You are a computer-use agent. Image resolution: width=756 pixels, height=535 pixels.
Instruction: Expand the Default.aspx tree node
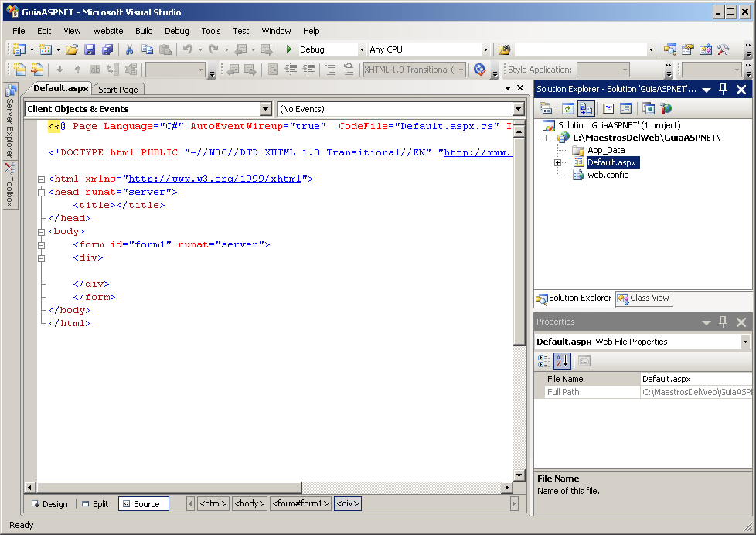point(558,162)
